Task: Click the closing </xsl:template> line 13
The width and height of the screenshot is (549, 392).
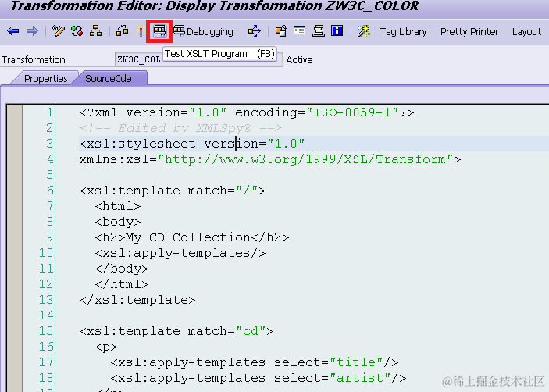Action: (137, 300)
